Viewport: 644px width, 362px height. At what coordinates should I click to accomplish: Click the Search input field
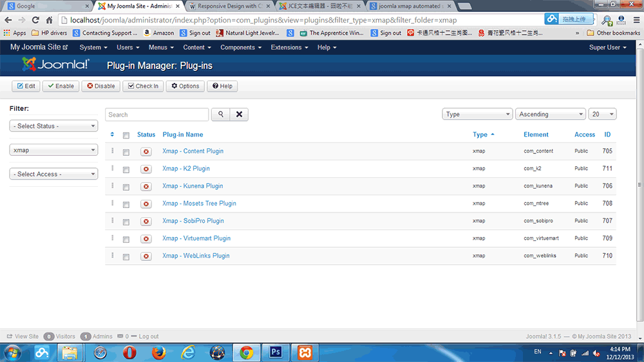pos(157,115)
